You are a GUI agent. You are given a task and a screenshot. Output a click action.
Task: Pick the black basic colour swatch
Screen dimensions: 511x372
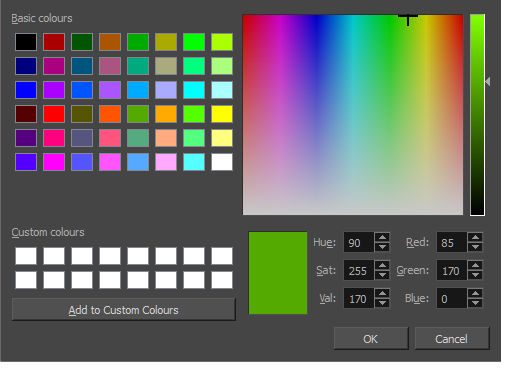(x=26, y=42)
